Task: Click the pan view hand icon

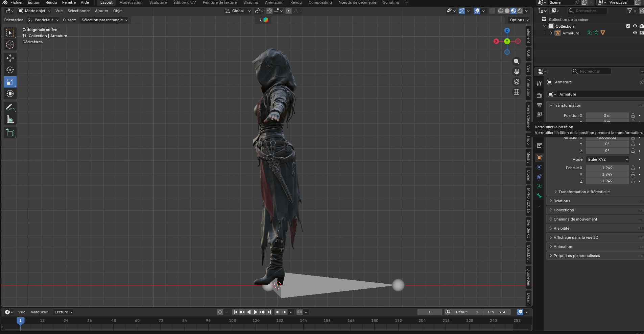Action: pyautogui.click(x=517, y=72)
